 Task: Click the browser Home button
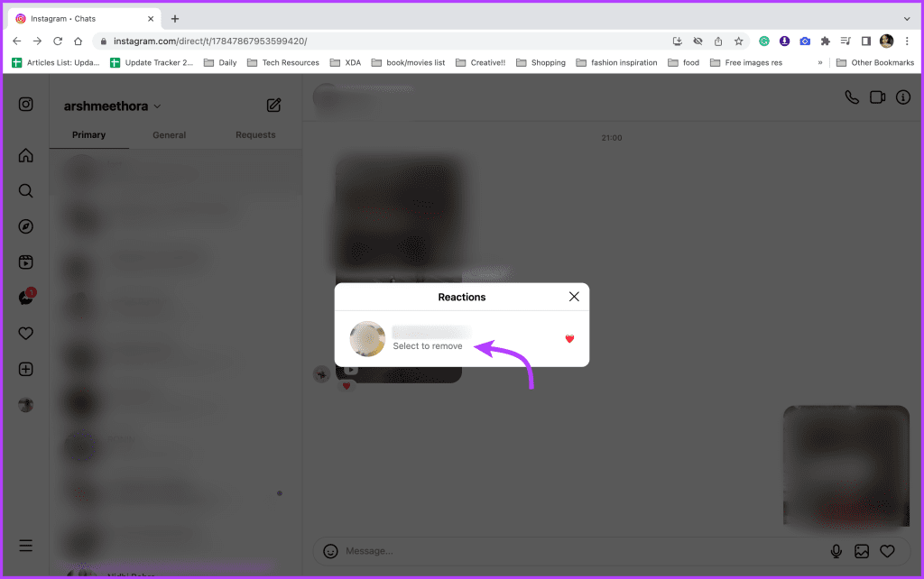click(78, 41)
